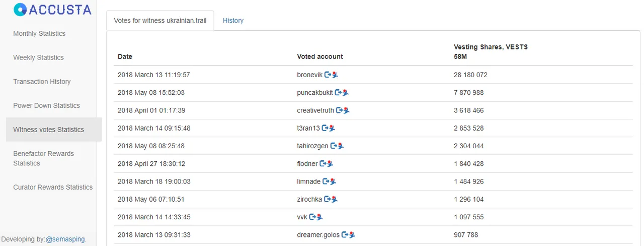Select Votes for witness ukrainian.trail tab

pos(160,21)
